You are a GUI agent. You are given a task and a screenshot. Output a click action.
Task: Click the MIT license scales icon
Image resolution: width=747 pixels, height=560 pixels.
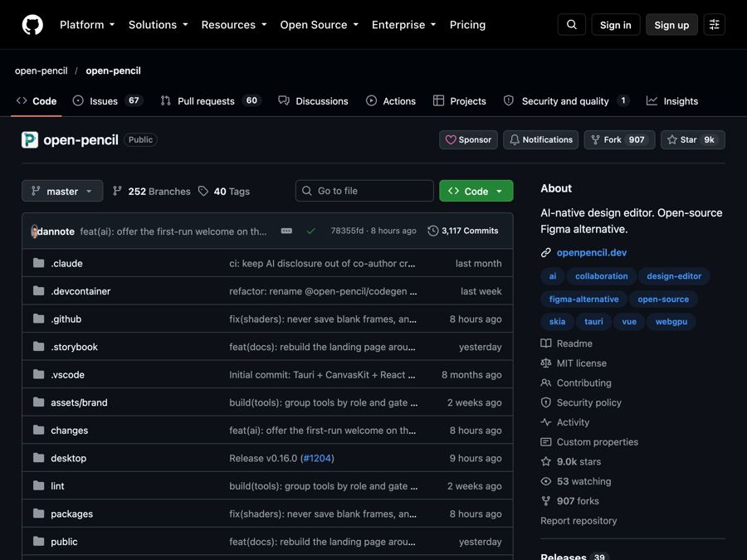point(546,363)
